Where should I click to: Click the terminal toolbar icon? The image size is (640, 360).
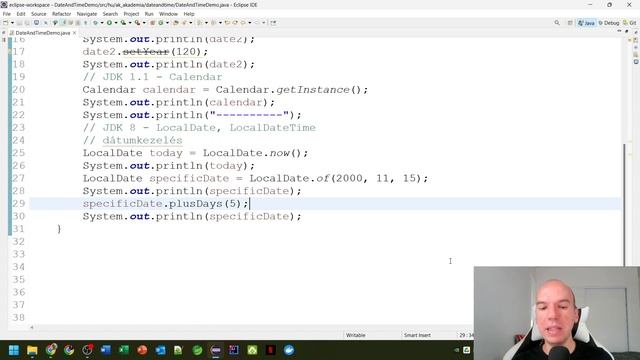[36, 23]
